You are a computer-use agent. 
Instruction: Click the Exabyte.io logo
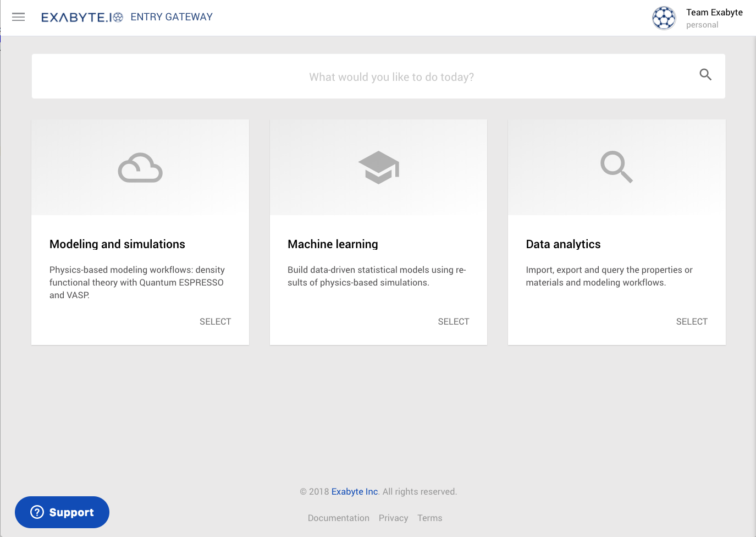[x=82, y=18]
